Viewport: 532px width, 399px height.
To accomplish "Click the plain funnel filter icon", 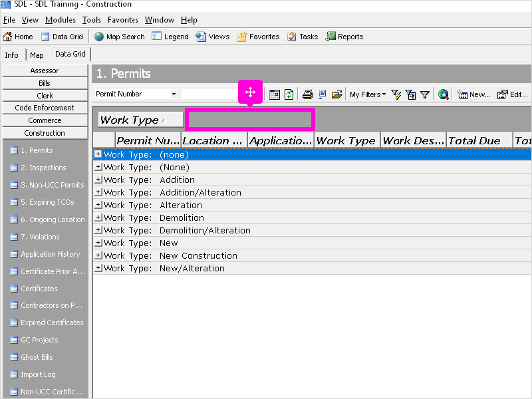I will (x=425, y=94).
